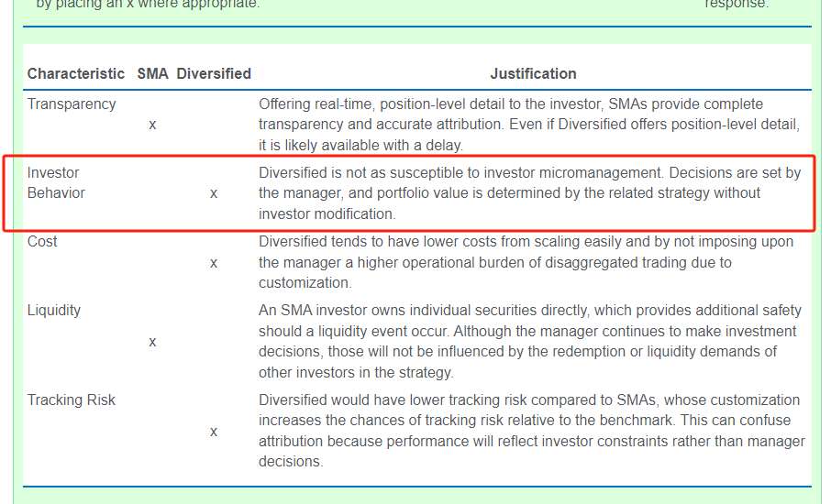Click the x mark in the Tracking Risk row

214,432
